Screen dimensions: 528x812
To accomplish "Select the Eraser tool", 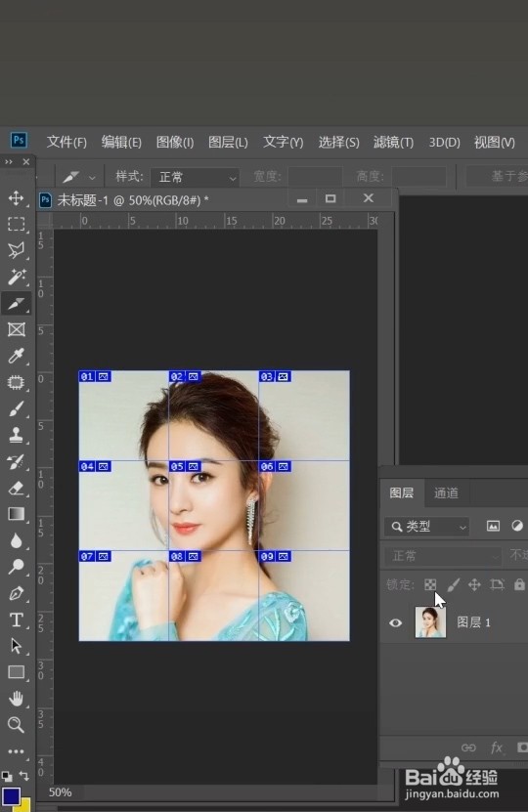I will (16, 488).
